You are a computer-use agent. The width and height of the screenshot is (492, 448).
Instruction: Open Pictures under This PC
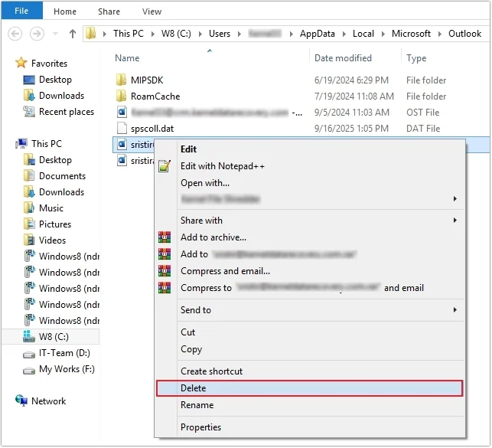[55, 224]
